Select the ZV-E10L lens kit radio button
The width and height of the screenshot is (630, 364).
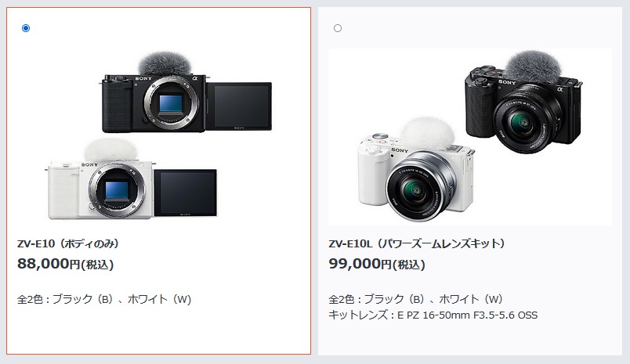(x=338, y=28)
